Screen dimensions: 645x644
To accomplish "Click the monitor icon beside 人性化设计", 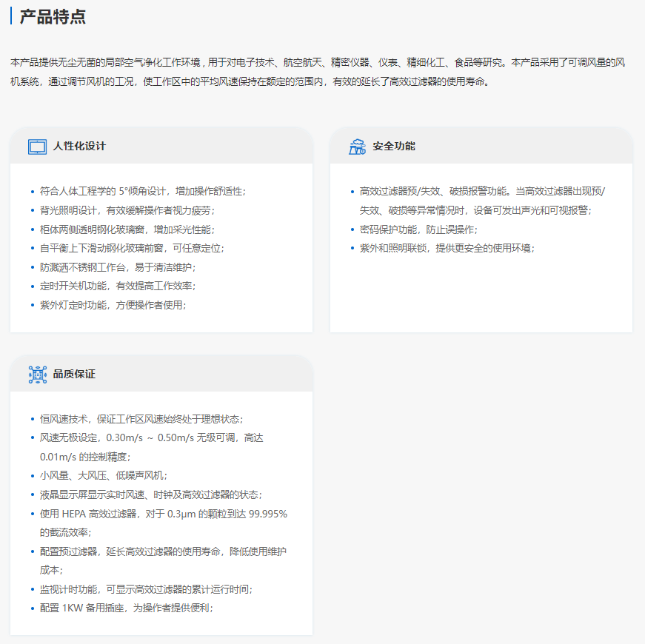I will point(37,147).
